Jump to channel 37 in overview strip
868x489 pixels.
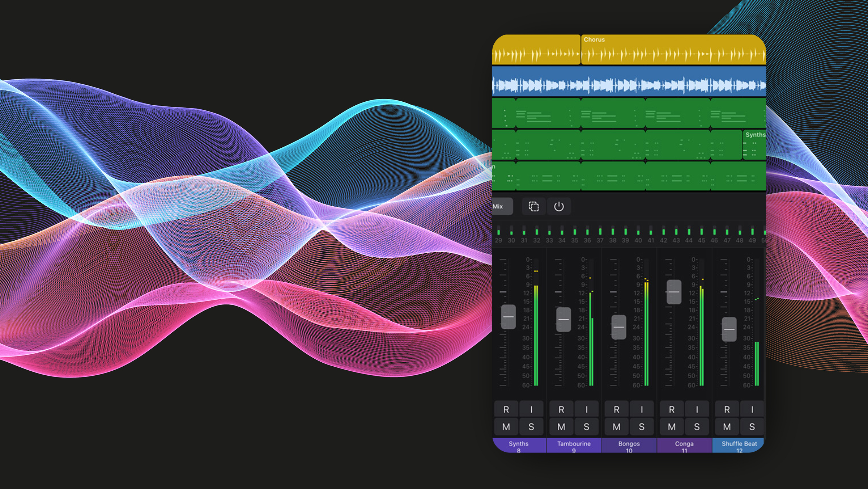coord(600,235)
